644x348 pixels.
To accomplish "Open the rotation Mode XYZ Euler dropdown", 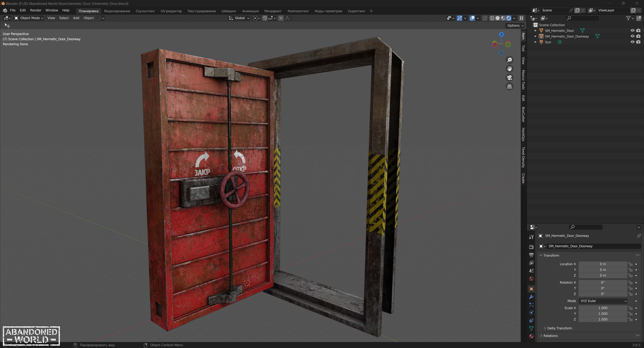I will [x=603, y=301].
